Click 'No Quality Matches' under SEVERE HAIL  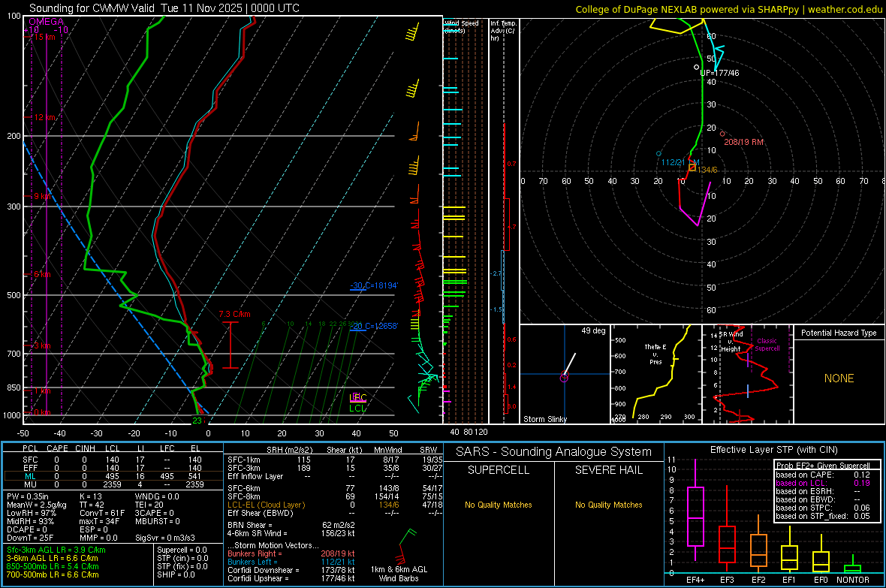tap(608, 505)
